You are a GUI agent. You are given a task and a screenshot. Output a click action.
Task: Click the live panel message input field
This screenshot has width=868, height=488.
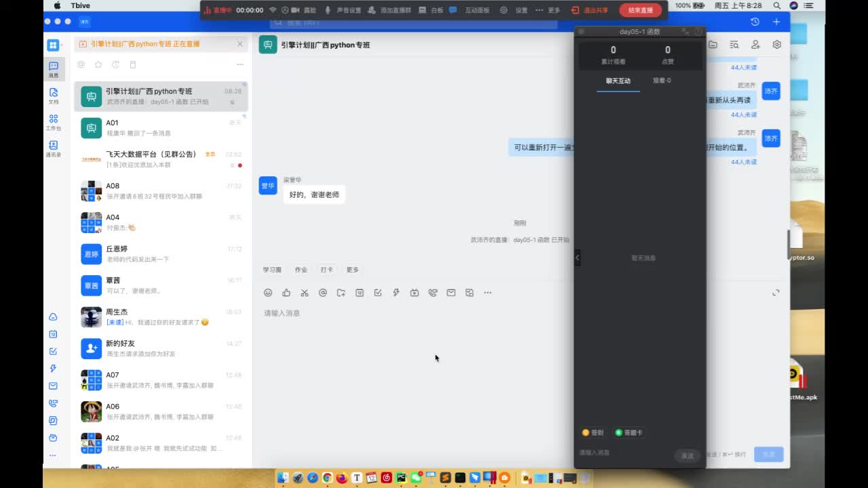click(x=624, y=453)
